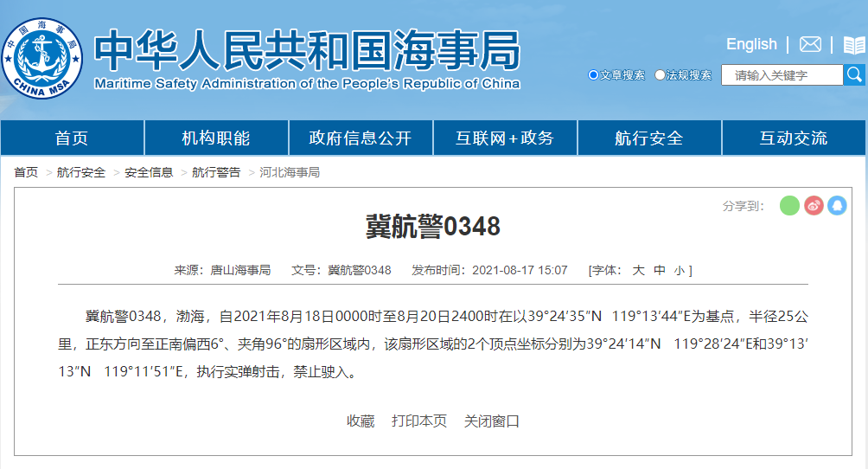Screen dimensions: 868x469
Task: Click the 打印本页 link
Action: coord(419,421)
